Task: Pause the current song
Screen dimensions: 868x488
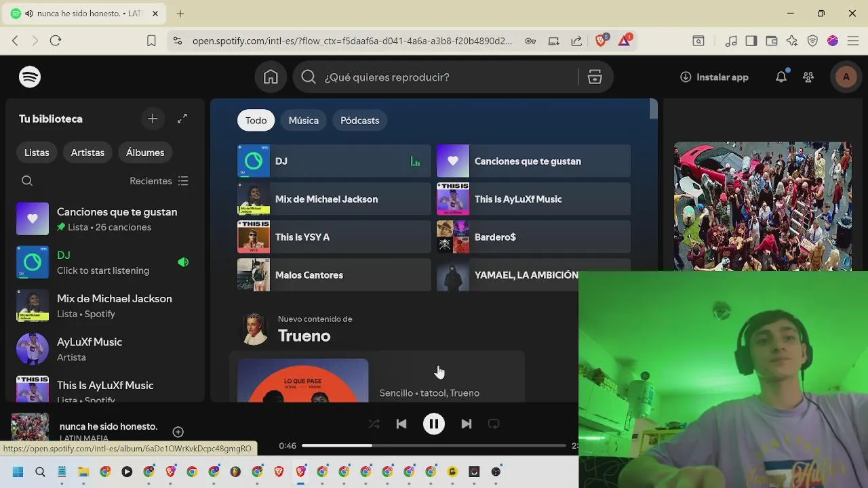Action: click(434, 424)
